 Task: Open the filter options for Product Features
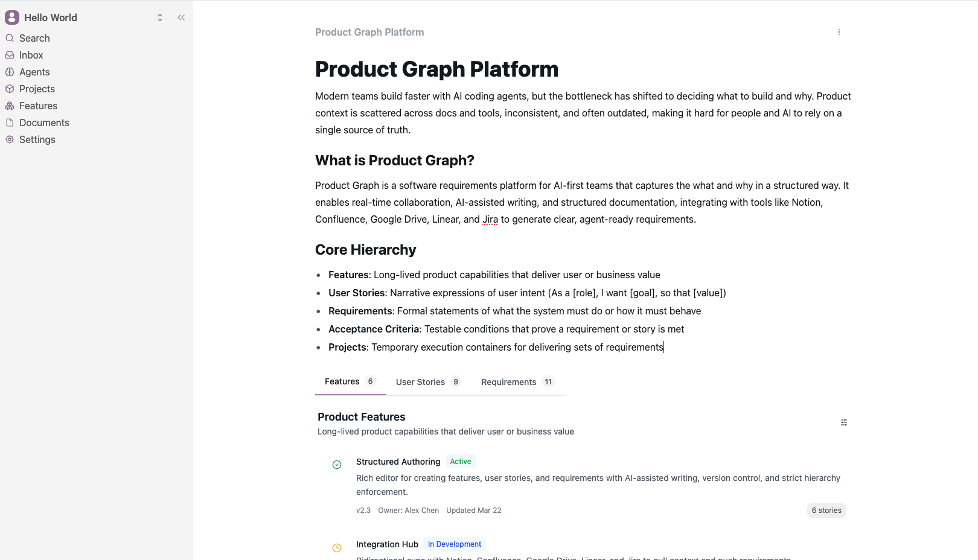[843, 422]
